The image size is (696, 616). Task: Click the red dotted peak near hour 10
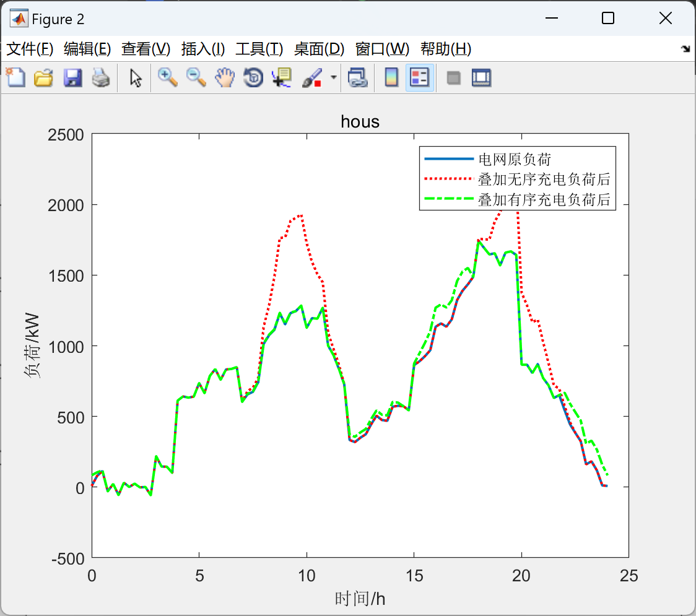(300, 215)
